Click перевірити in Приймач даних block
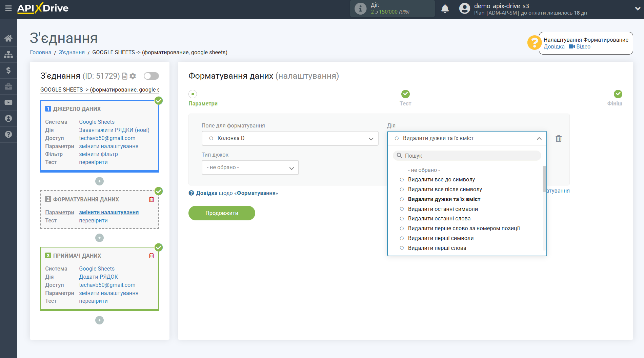644x358 pixels. coord(93,301)
